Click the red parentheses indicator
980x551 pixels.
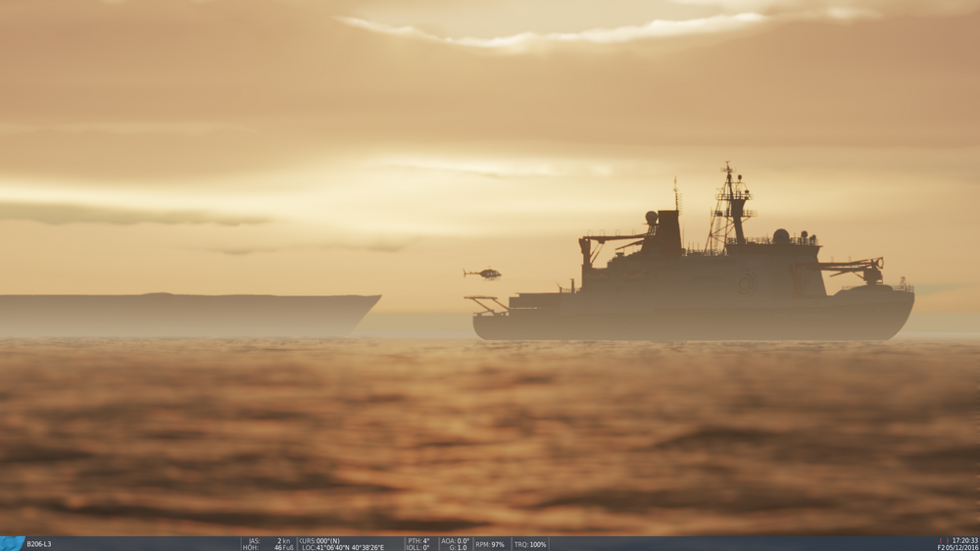click(x=944, y=540)
